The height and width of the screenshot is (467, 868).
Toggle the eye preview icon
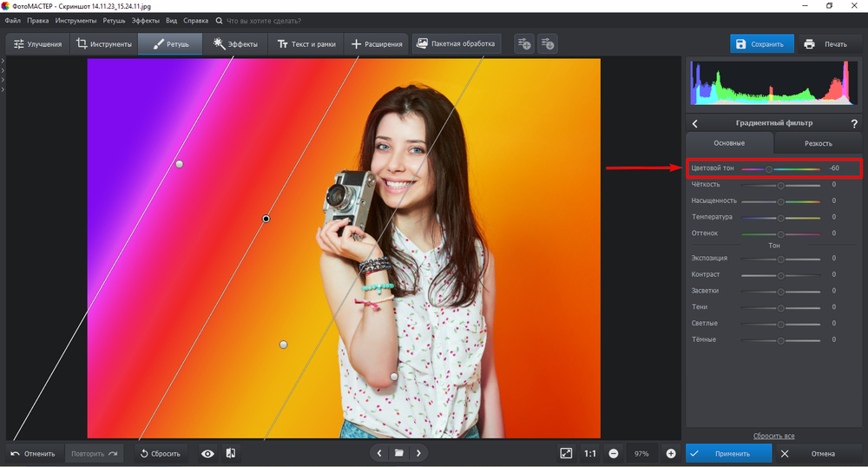pos(207,453)
